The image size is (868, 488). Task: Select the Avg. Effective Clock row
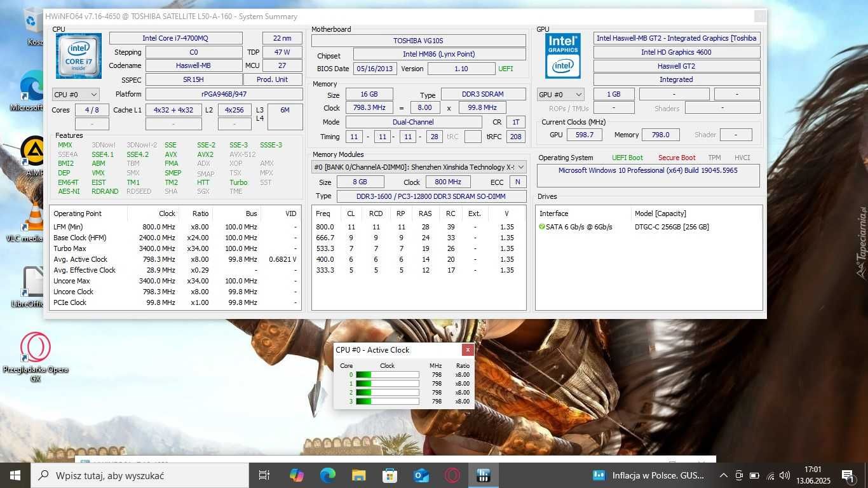pos(175,270)
